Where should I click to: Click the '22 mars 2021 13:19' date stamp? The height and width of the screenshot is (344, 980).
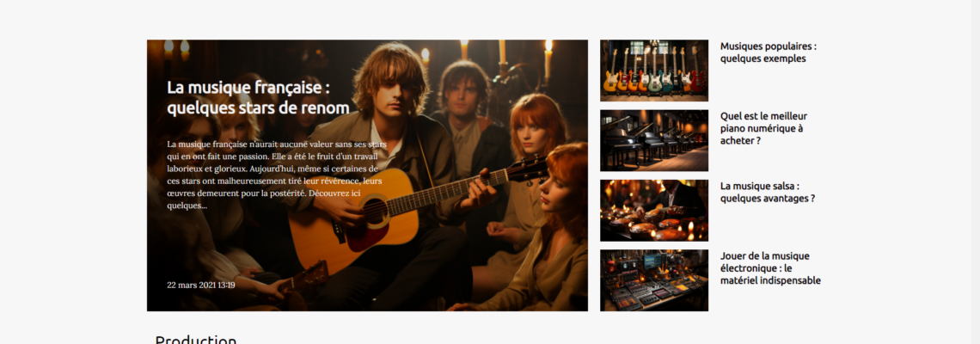coord(200,286)
